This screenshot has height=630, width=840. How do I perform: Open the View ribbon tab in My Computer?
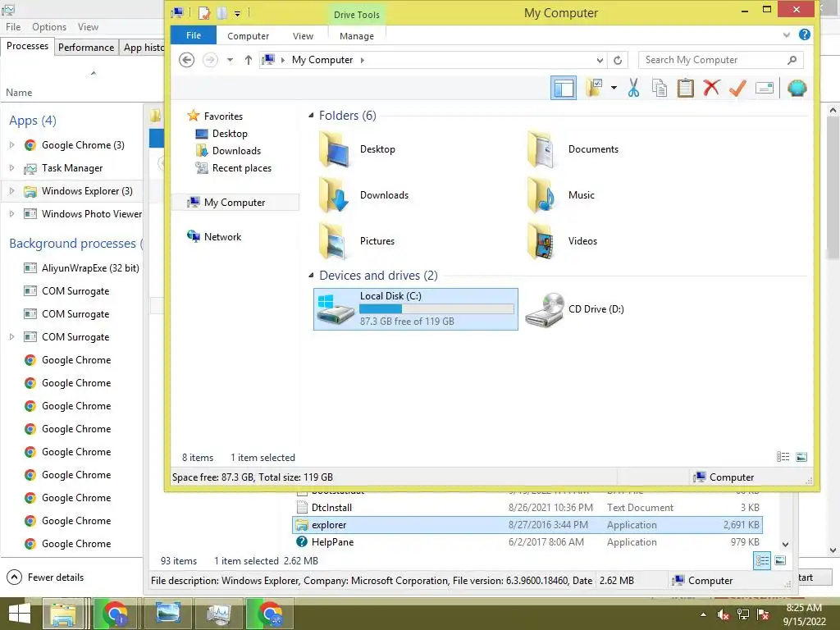pos(303,36)
